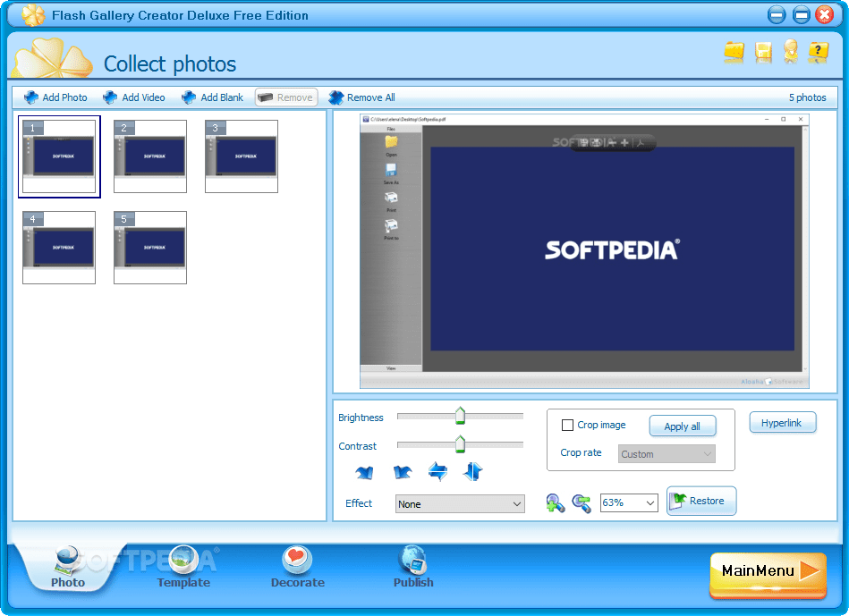
Task: Click the flip vertical arrows icon
Action: click(x=472, y=471)
